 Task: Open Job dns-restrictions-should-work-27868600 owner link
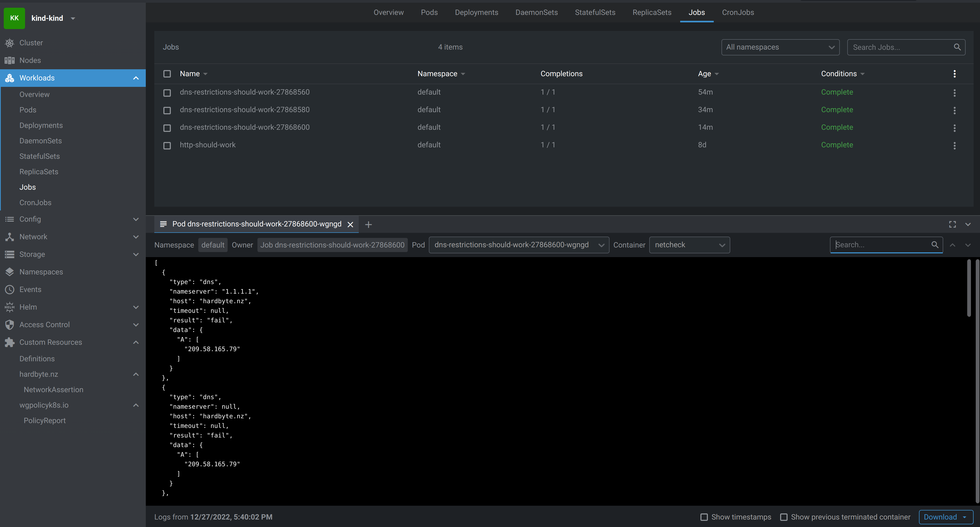tap(332, 245)
